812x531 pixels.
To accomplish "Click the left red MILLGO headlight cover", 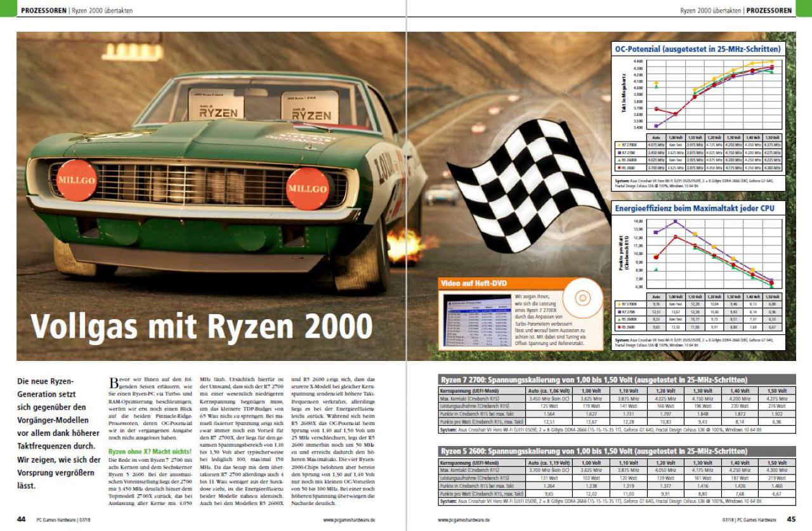I will click(77, 180).
